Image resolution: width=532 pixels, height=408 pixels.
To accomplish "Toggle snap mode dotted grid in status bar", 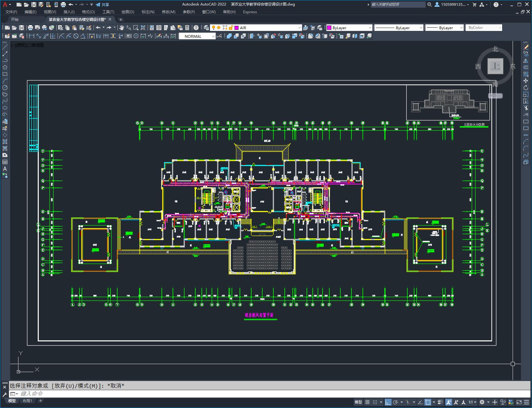I will [375, 402].
